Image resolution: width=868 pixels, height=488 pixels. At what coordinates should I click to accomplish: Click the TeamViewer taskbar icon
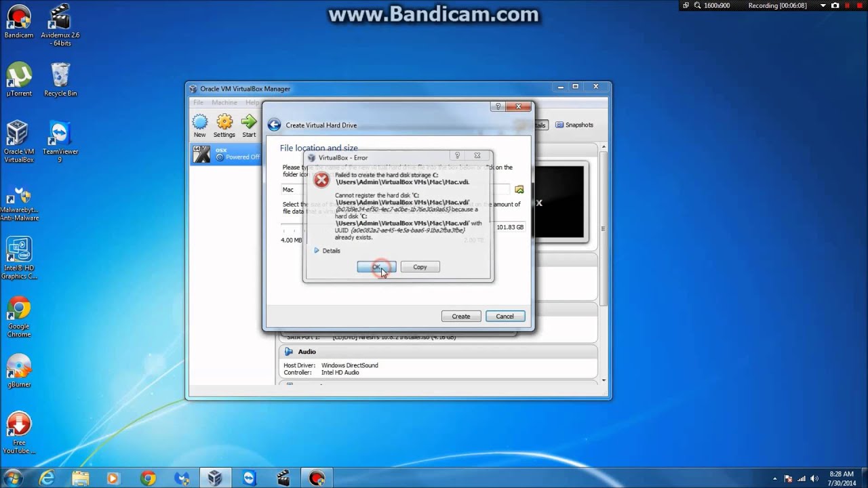pos(249,478)
